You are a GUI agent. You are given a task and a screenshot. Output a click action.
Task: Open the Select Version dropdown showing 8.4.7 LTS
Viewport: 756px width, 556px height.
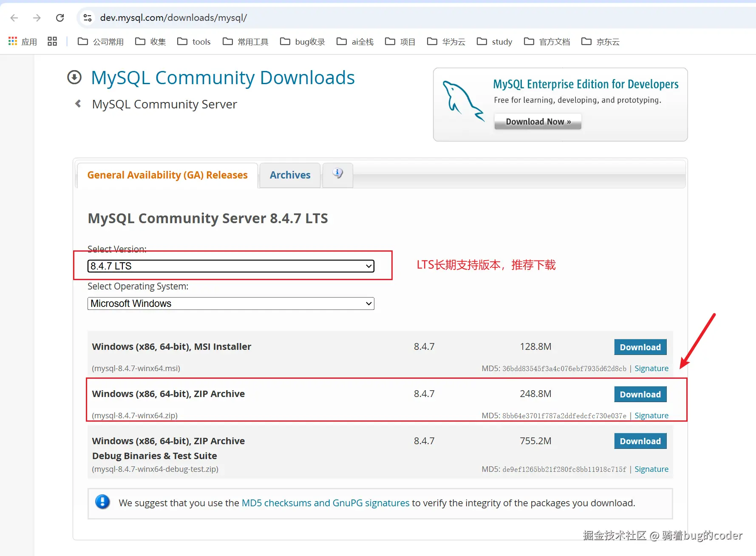[231, 266]
